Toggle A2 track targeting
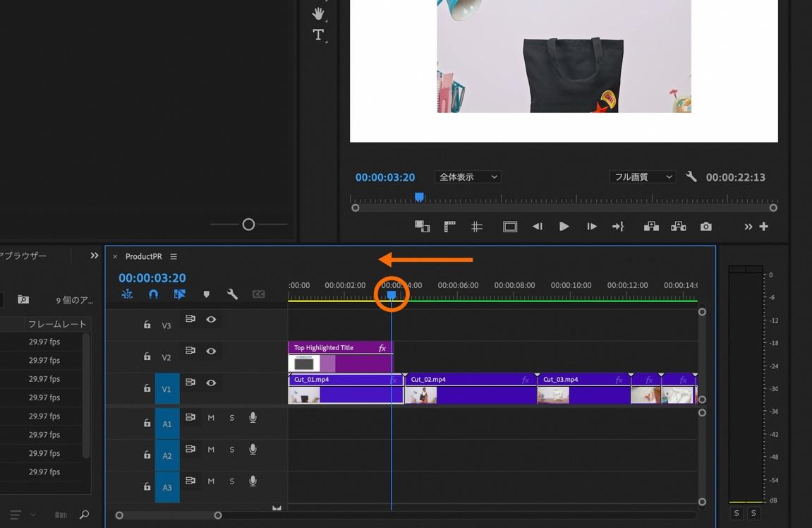 point(166,455)
